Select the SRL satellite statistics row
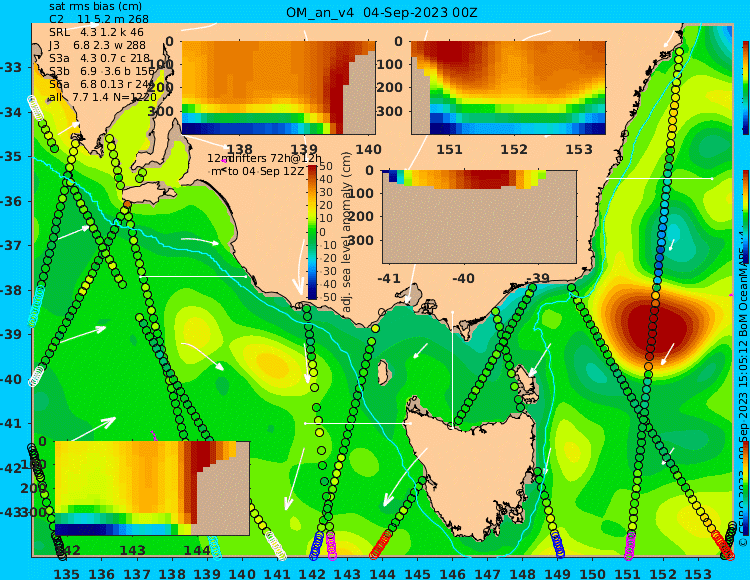This screenshot has width=750, height=580. tap(96, 32)
